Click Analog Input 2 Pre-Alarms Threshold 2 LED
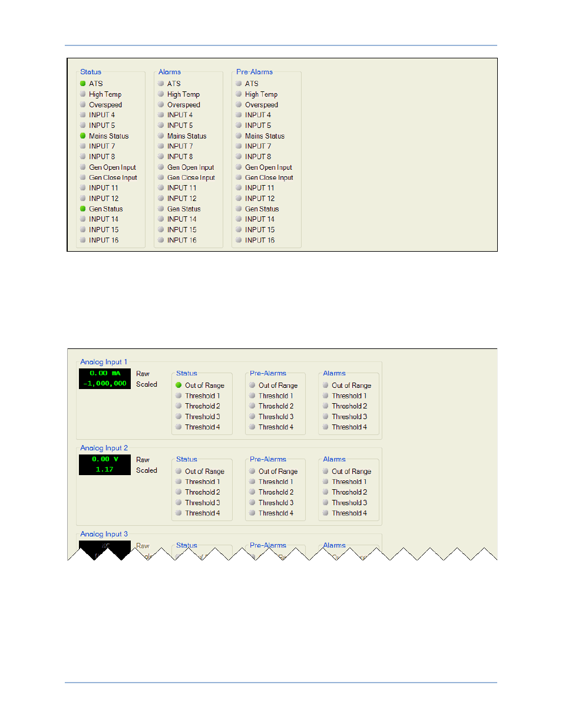The width and height of the screenshot is (562, 728). [x=252, y=492]
